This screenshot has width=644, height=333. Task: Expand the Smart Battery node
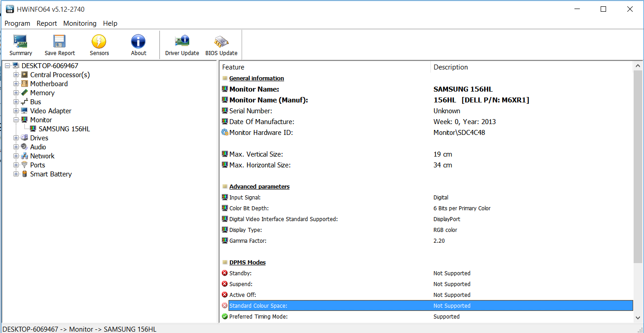pos(16,174)
